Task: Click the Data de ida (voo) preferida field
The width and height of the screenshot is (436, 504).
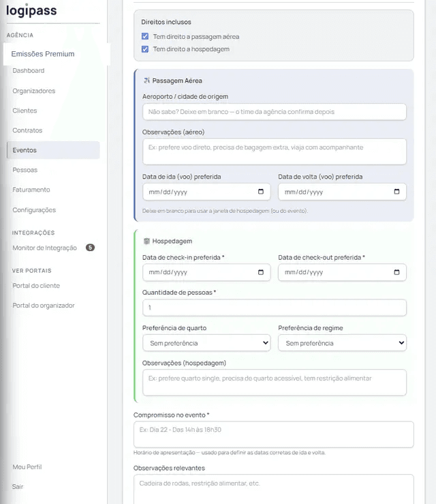Action: coord(206,192)
